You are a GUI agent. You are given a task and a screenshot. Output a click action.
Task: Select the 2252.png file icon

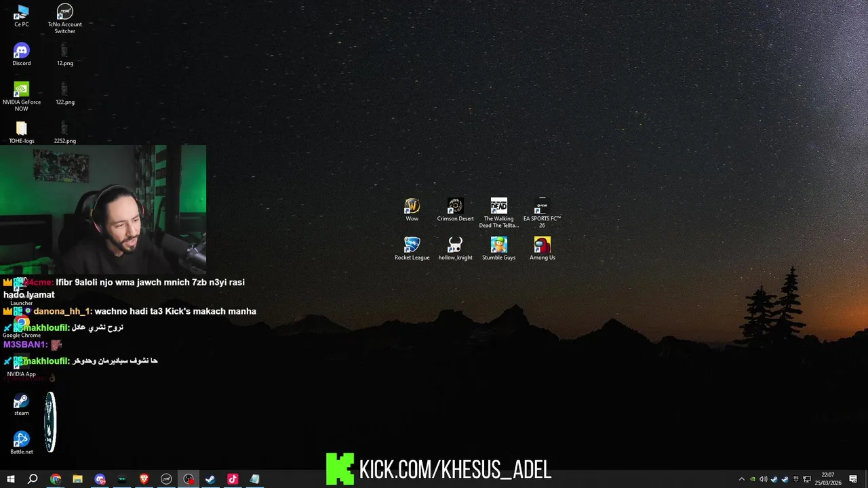[x=65, y=133]
